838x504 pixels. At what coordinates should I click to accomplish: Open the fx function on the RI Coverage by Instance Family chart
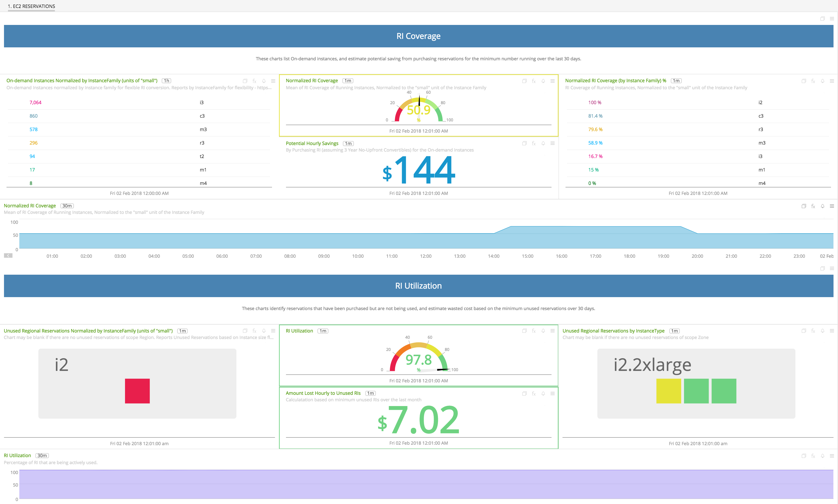(x=813, y=81)
